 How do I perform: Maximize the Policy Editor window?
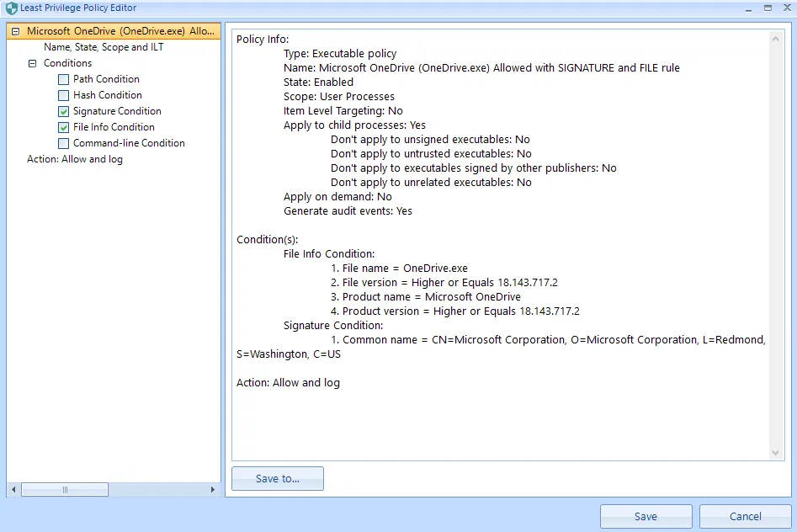click(x=767, y=8)
